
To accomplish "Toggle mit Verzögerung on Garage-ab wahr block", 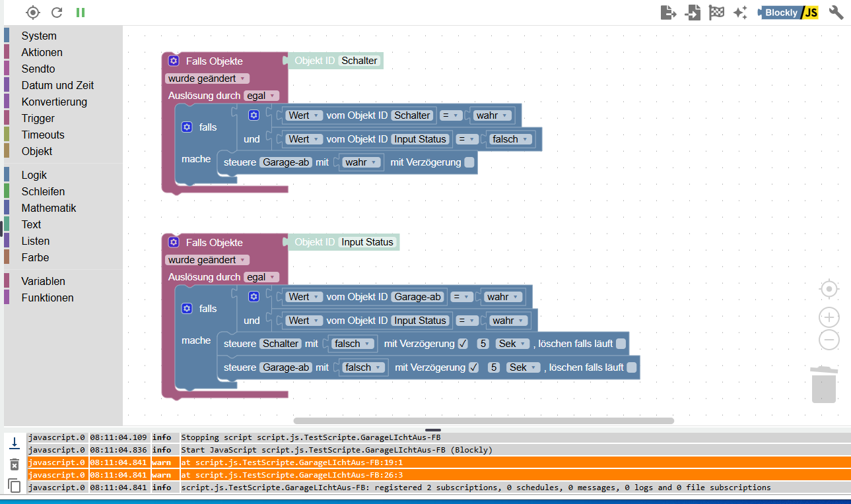I will coord(469,162).
